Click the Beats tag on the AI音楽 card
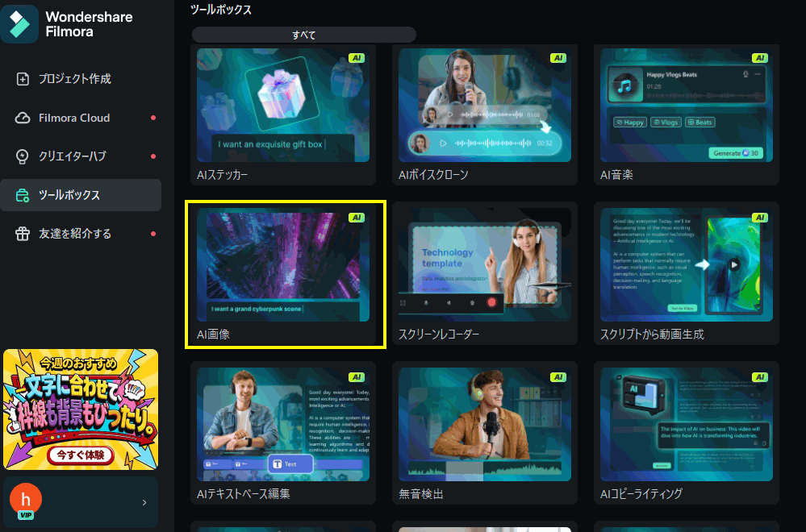Screen dimensions: 806x532 [x=700, y=123]
